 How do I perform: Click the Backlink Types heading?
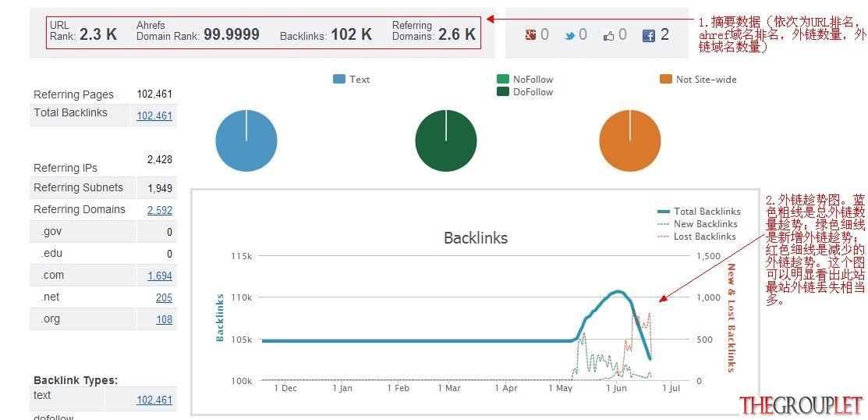pos(76,380)
